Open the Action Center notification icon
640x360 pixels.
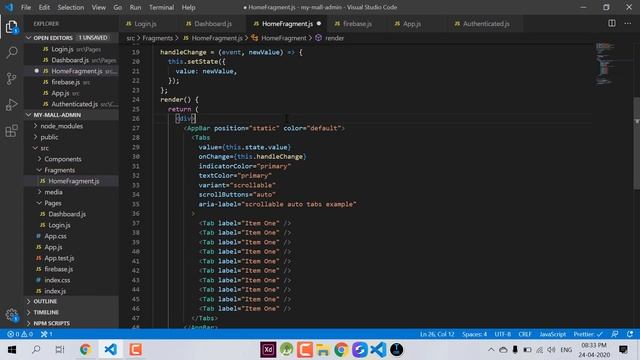coord(623,349)
